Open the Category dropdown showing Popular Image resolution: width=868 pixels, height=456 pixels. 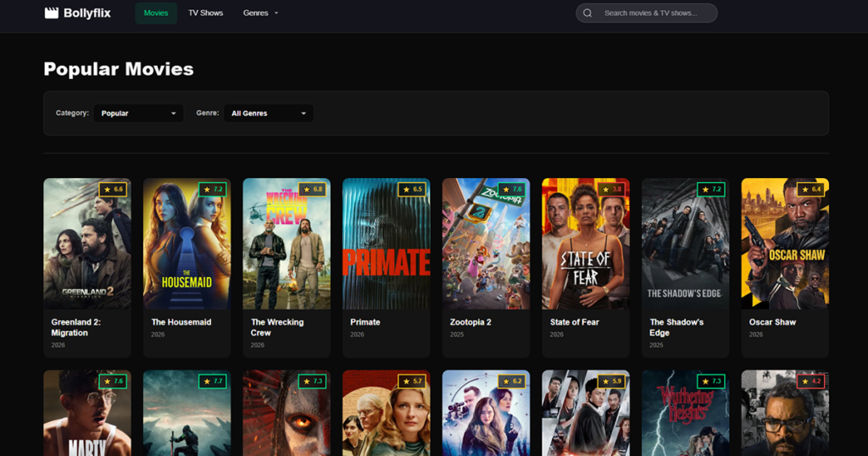(x=138, y=114)
